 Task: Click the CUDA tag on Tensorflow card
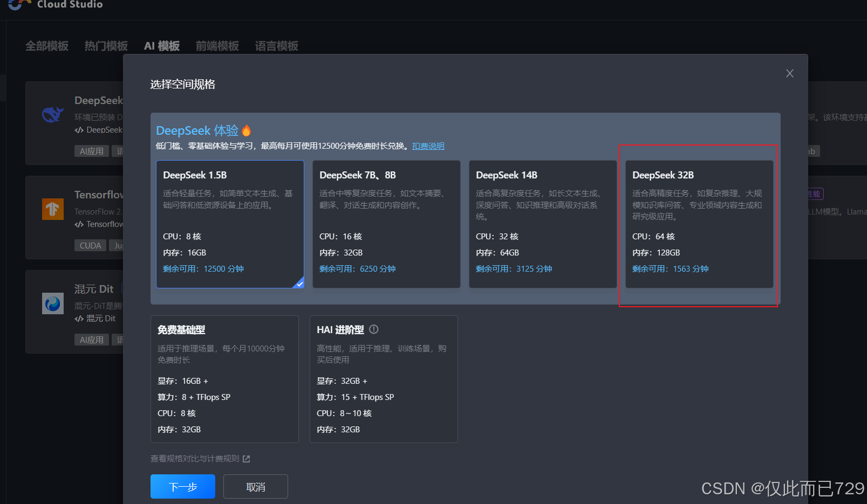pos(90,246)
